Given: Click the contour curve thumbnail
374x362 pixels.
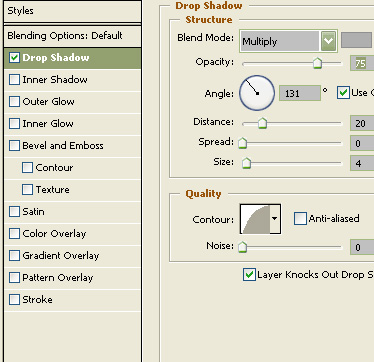Looking at the screenshot, I should click(x=255, y=219).
